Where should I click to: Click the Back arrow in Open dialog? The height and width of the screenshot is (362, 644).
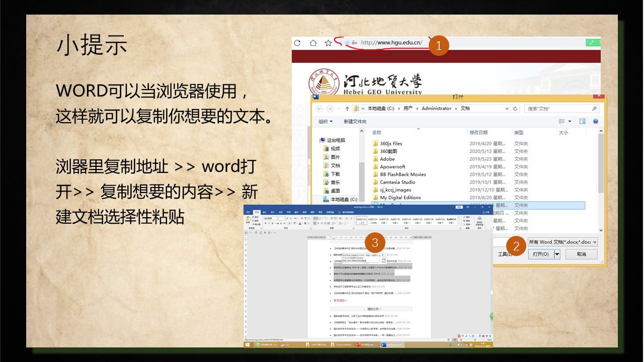coord(319,109)
